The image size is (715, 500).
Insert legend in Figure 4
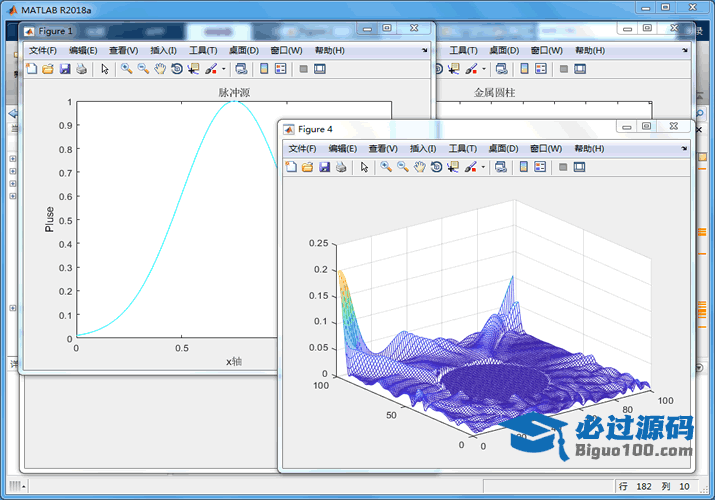pyautogui.click(x=540, y=167)
